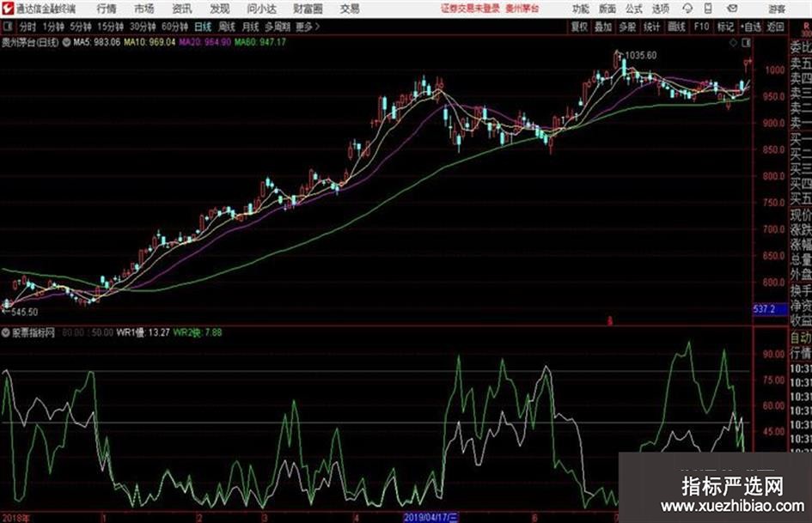Click the 贵州茅台 stock name in title bar
The height and width of the screenshot is (523, 812).
(x=522, y=9)
